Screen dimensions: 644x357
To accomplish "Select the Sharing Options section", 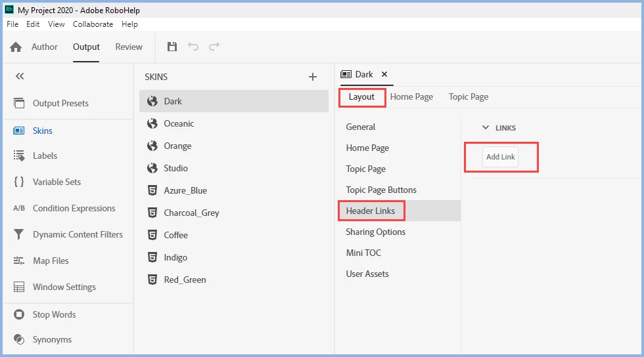I will click(x=375, y=232).
